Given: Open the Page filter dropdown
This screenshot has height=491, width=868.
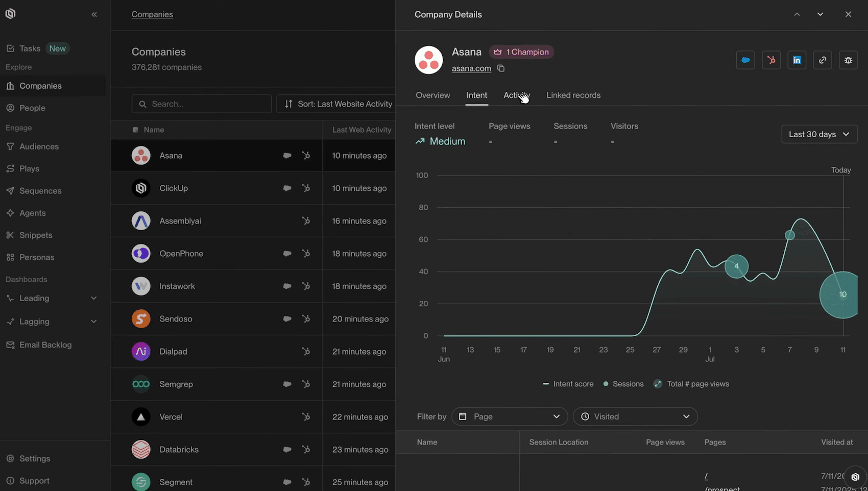Looking at the screenshot, I should point(509,416).
